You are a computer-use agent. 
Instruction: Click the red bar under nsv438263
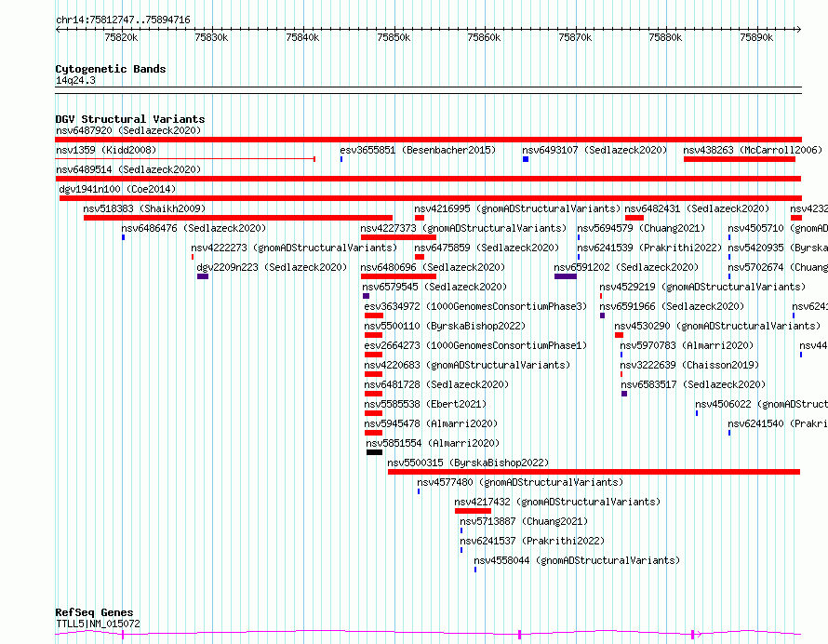coord(740,159)
